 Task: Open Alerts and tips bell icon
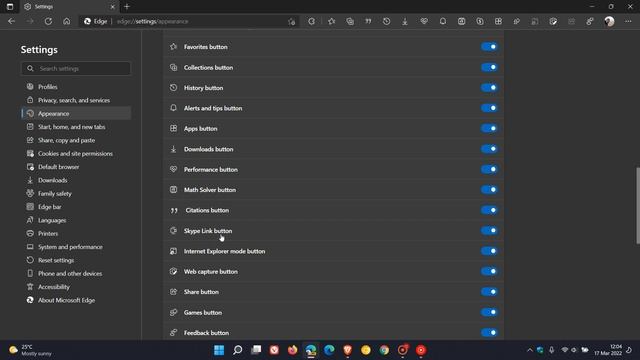443,21
